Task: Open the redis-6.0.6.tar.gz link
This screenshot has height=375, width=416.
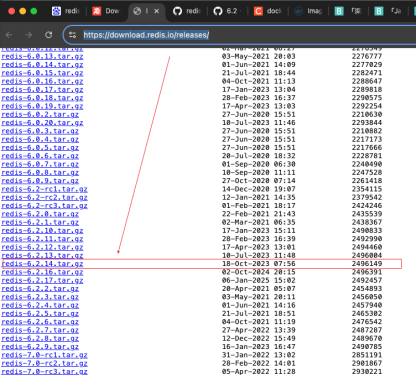Action: (40, 156)
